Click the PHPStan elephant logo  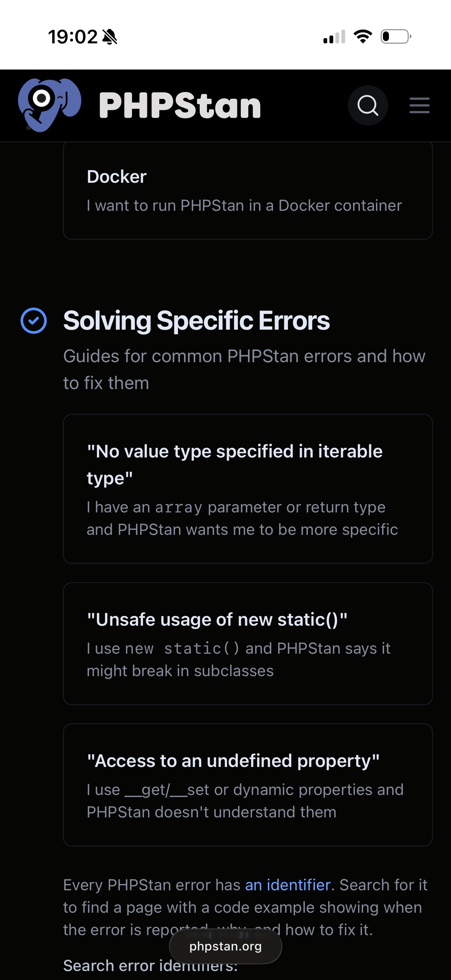[49, 105]
